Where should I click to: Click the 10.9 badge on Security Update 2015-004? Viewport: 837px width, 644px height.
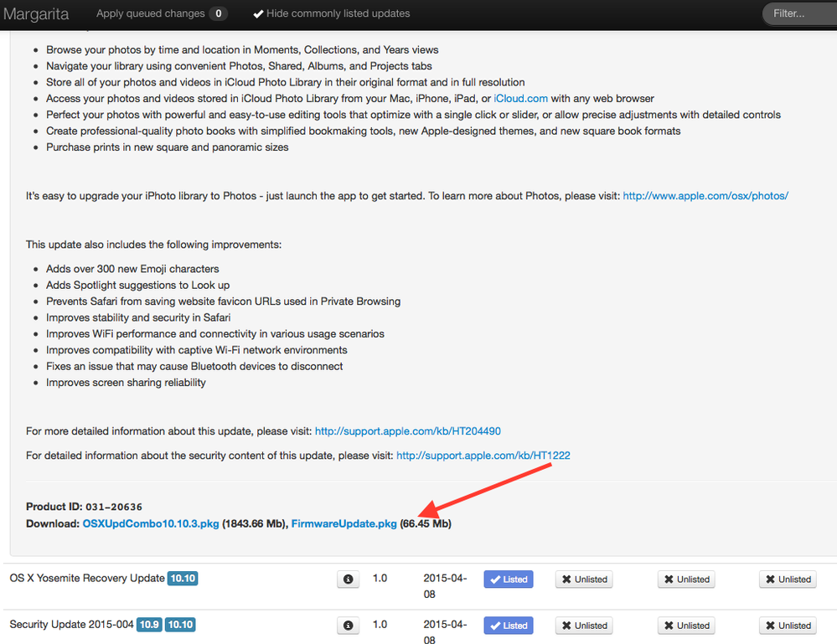149,624
